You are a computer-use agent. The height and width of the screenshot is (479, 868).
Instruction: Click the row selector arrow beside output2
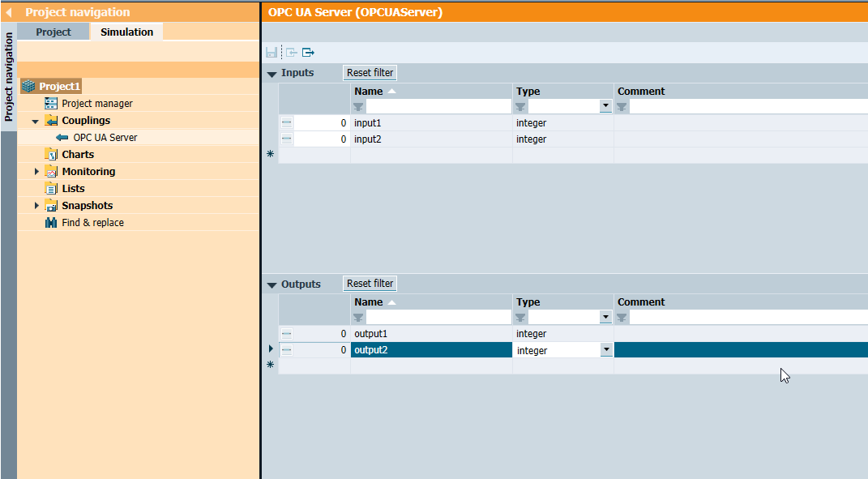coord(271,349)
